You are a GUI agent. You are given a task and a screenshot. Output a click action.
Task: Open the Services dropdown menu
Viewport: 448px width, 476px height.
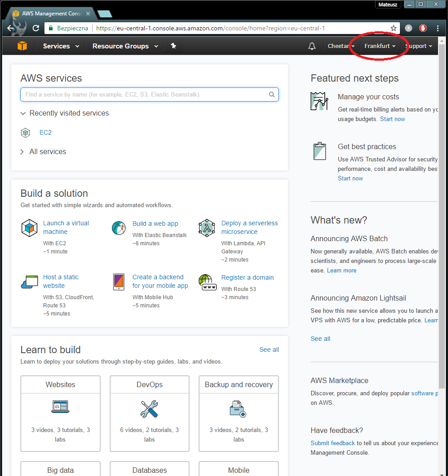(x=61, y=46)
